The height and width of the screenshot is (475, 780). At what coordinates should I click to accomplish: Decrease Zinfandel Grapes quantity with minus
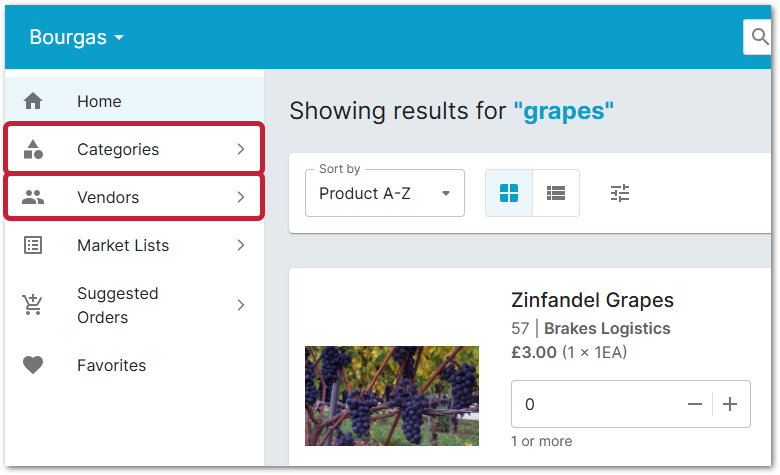tap(695, 404)
